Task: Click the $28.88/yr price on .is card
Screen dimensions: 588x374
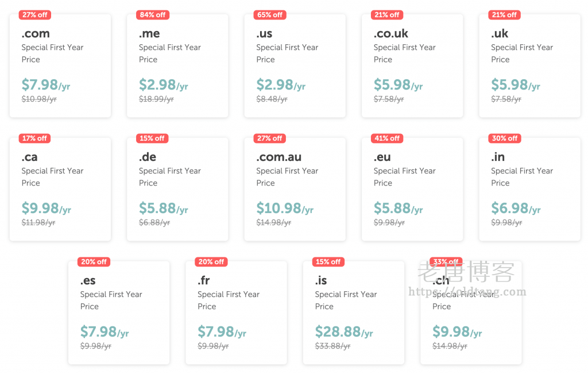Action: coord(343,331)
